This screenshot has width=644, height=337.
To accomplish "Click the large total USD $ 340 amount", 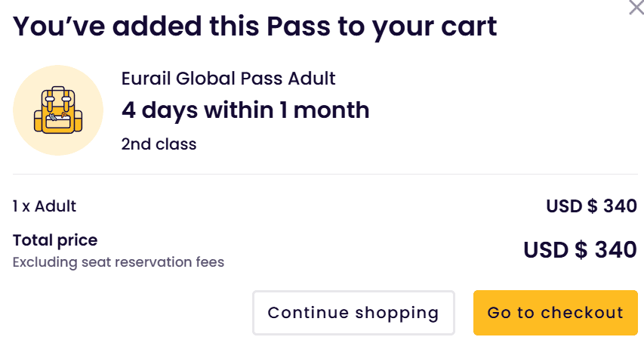I will click(x=580, y=249).
